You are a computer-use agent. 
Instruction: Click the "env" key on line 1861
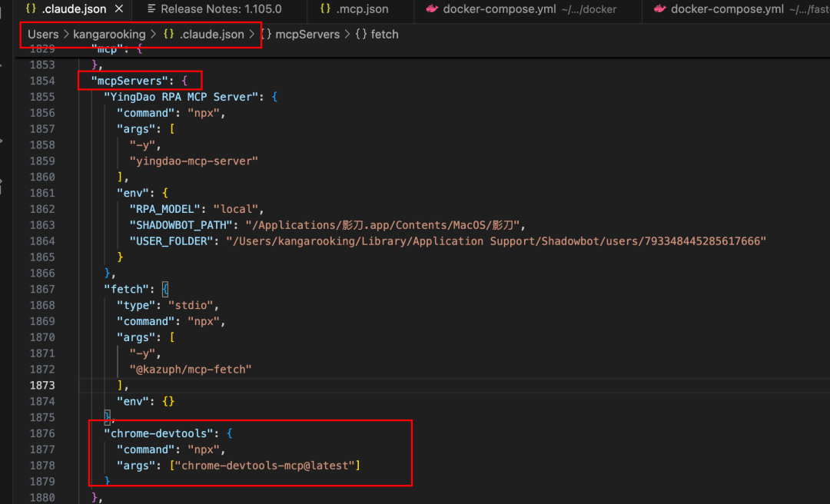click(133, 194)
